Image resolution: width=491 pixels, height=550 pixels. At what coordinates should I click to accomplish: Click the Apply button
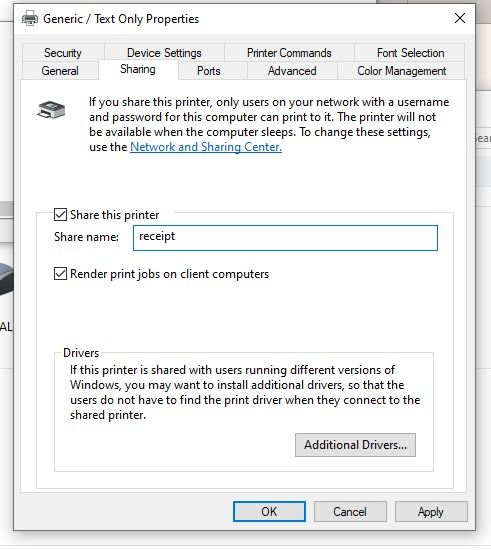[x=431, y=511]
